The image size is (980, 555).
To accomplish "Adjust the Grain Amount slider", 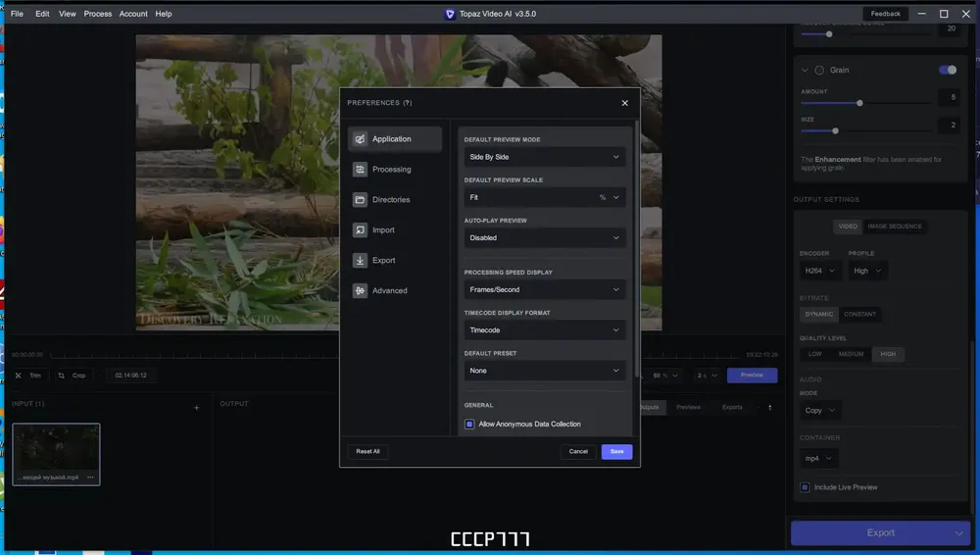I will [x=859, y=103].
